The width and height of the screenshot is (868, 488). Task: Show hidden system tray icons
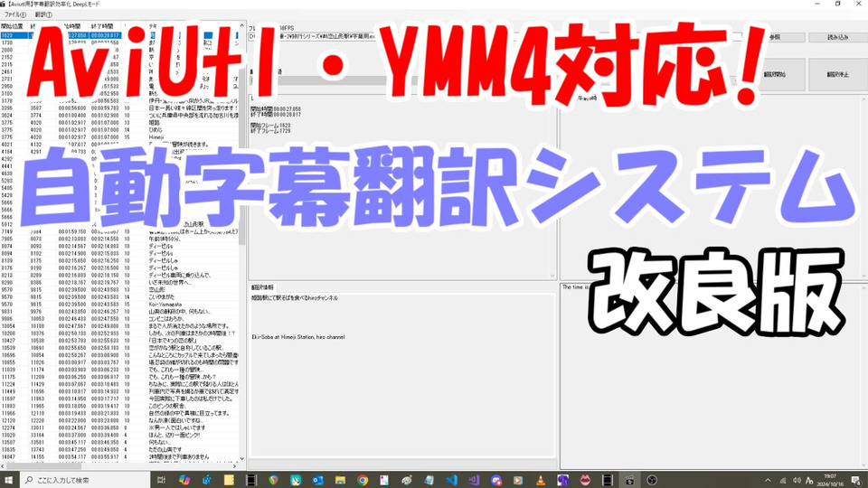point(768,480)
